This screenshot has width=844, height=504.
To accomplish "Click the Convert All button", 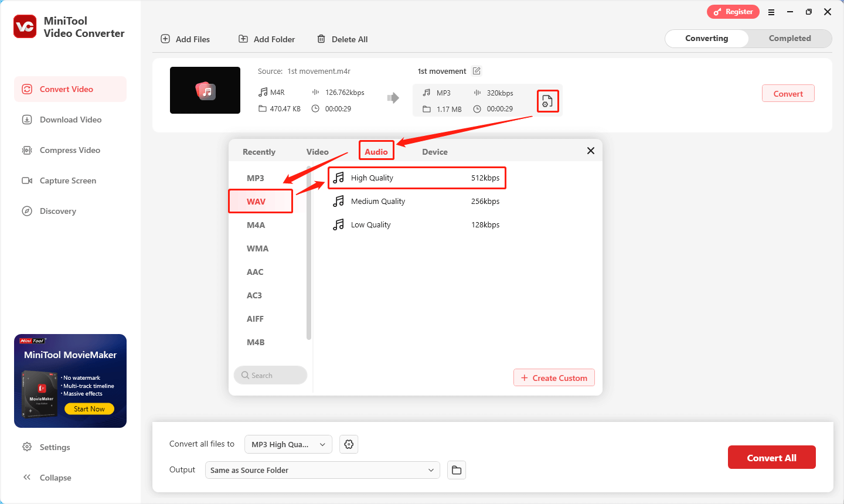I will (771, 458).
